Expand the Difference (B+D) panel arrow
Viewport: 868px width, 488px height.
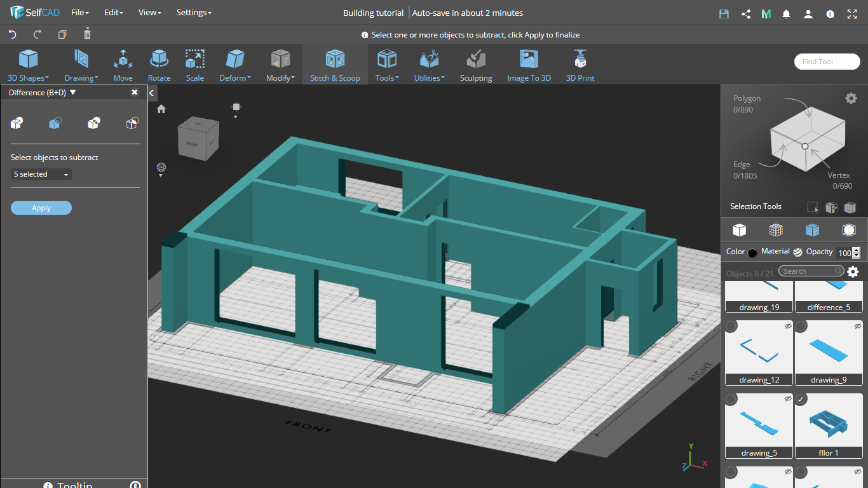(73, 92)
